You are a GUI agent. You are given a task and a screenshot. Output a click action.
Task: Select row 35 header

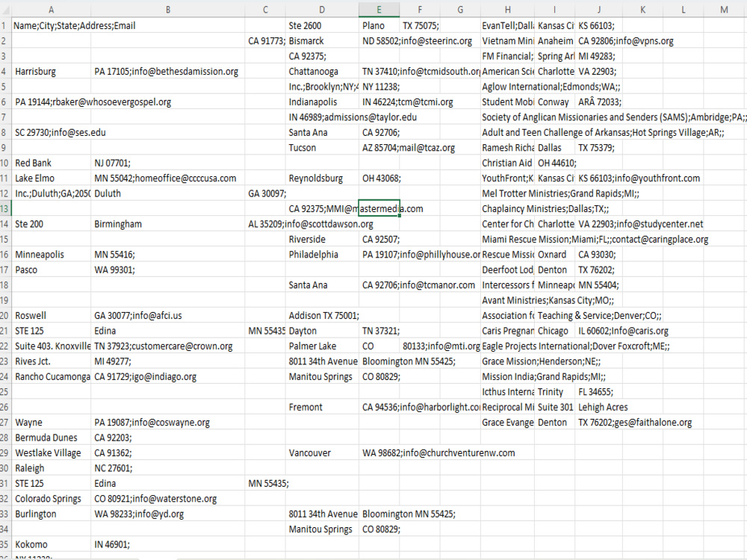click(4, 544)
